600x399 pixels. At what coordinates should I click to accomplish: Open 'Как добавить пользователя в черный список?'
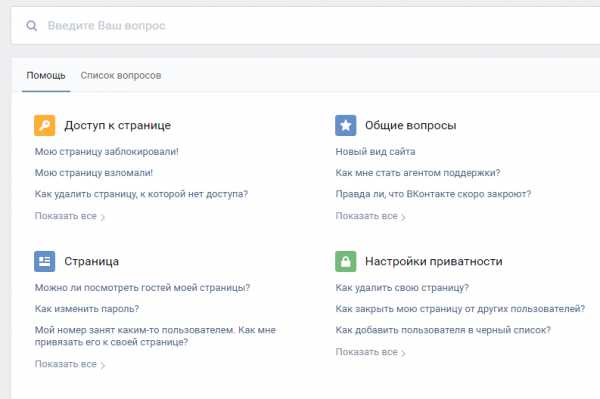(x=443, y=330)
